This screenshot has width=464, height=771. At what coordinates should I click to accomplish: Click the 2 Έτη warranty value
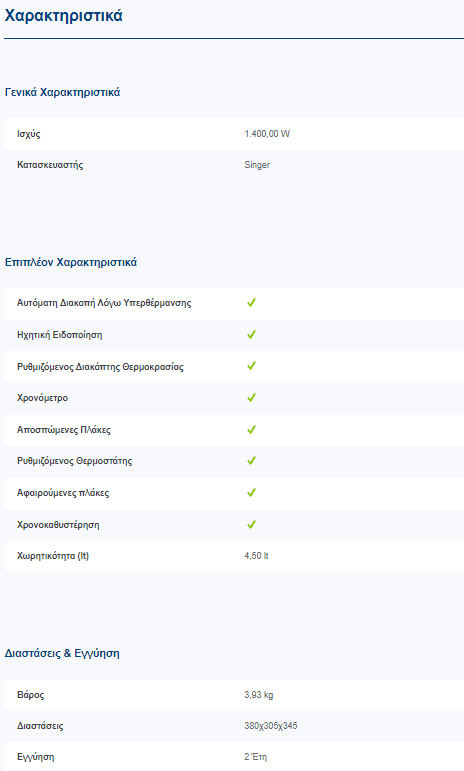(256, 757)
